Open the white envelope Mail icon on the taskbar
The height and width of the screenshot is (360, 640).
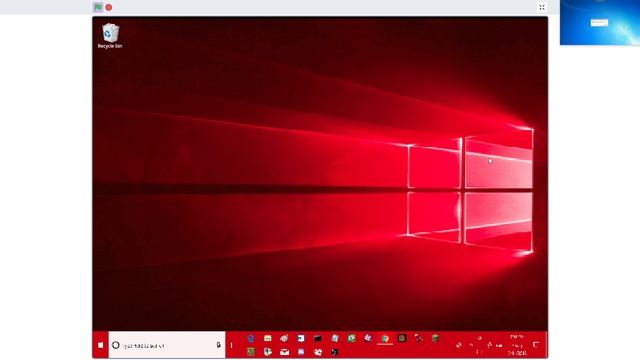[x=284, y=352]
